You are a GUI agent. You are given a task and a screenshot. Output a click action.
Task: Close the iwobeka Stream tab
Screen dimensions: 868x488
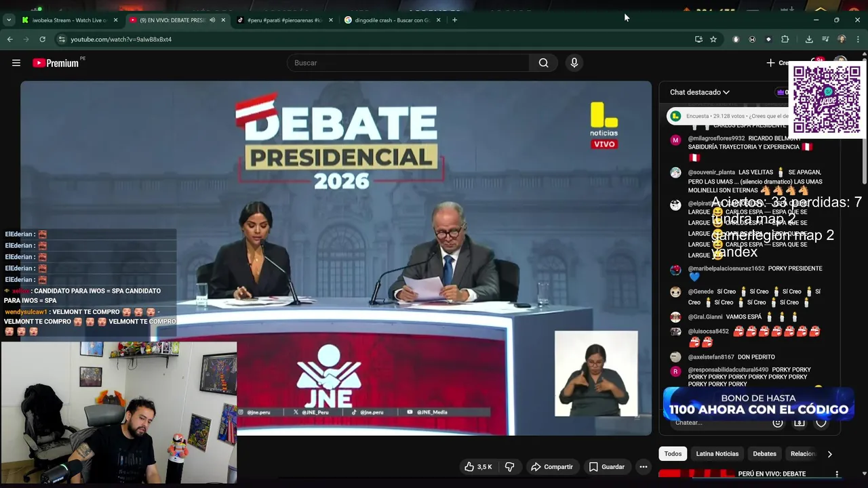(115, 20)
